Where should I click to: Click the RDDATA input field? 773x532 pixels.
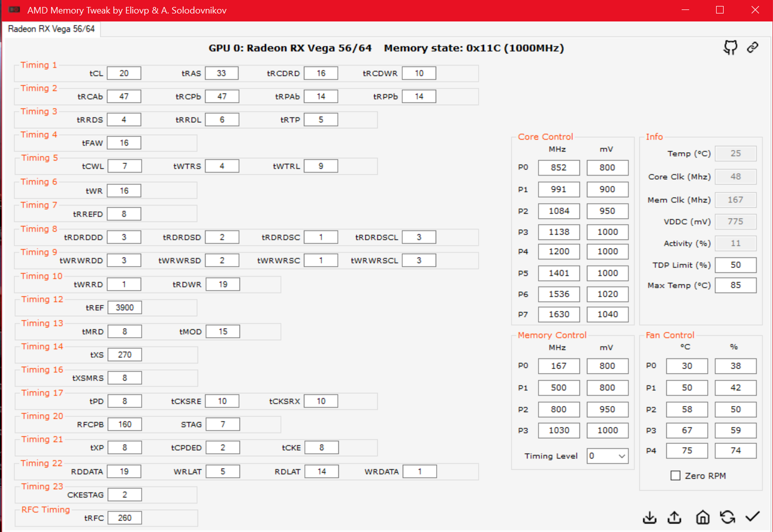(x=124, y=472)
